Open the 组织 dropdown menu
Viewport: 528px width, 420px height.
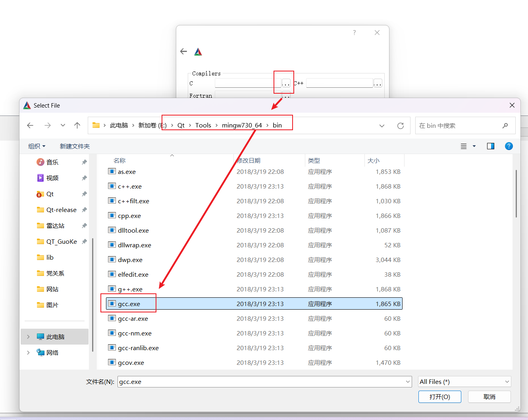point(37,146)
